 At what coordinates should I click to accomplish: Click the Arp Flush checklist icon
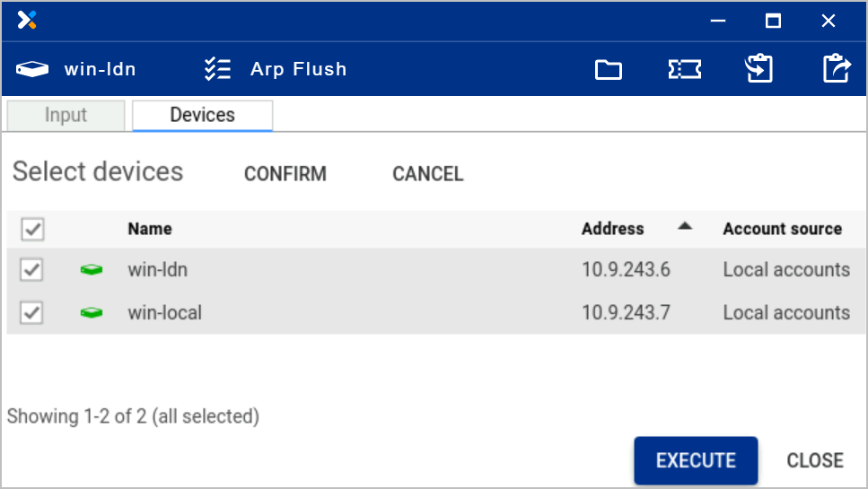click(217, 69)
